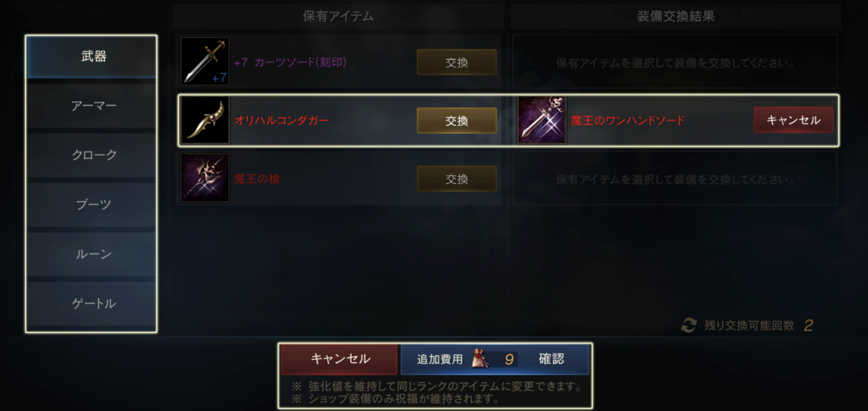
Task: Click the pouch currency icon in 追加費用
Action: [x=480, y=359]
